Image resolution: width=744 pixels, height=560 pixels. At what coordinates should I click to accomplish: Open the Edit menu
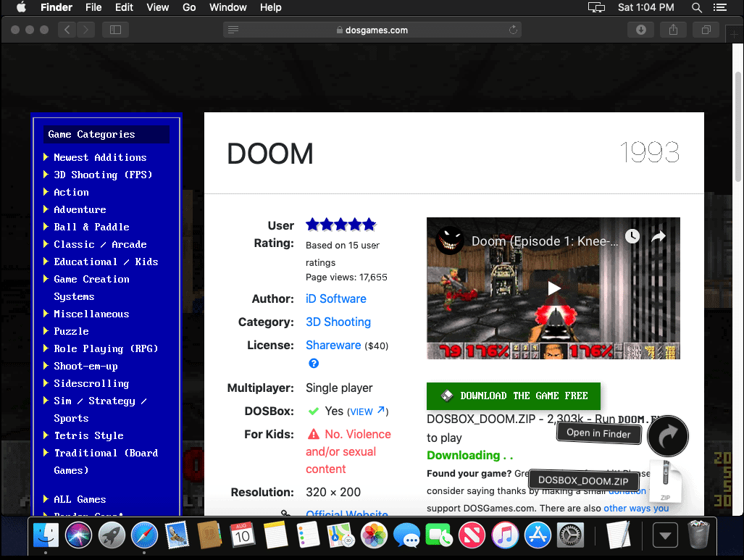[124, 7]
